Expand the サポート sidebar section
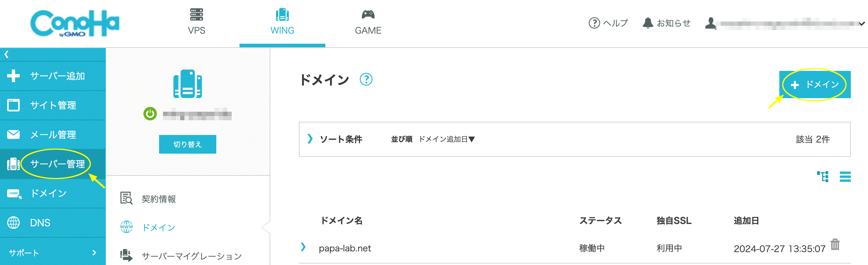Image resolution: width=868 pixels, height=265 pixels. 53,252
